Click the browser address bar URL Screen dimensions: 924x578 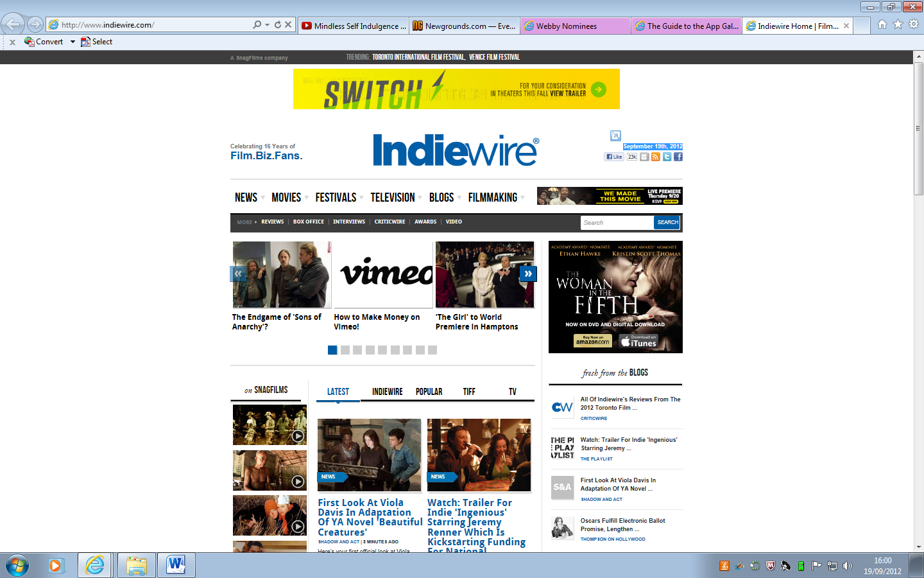pyautogui.click(x=108, y=25)
